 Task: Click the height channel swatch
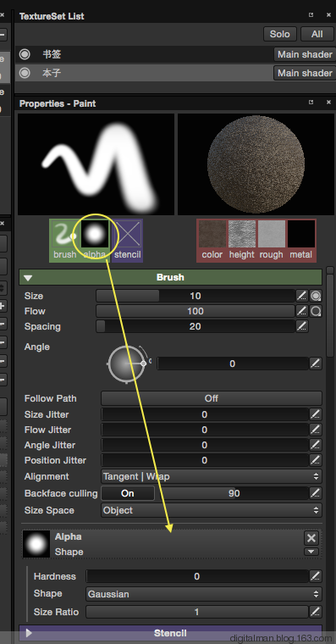pyautogui.click(x=242, y=234)
